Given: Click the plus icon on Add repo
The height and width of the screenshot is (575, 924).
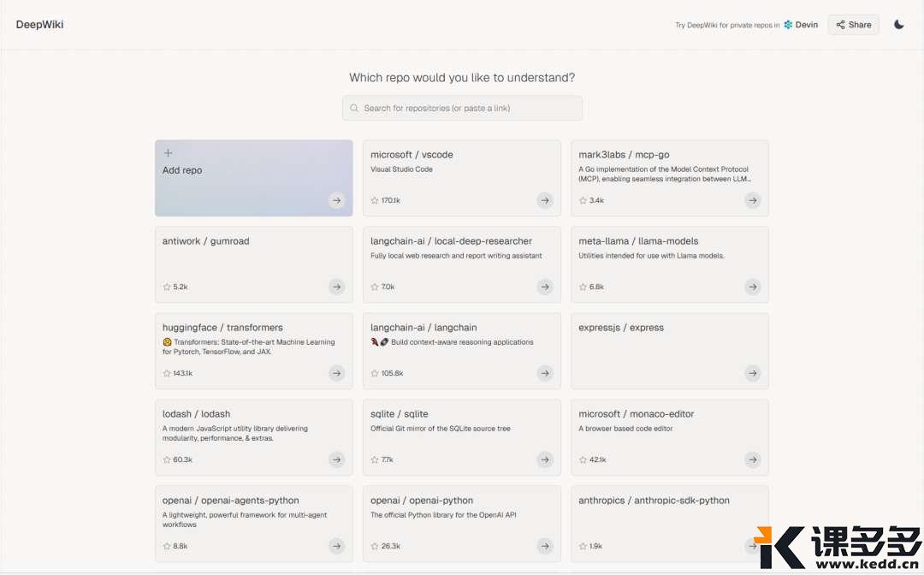Looking at the screenshot, I should click(168, 153).
